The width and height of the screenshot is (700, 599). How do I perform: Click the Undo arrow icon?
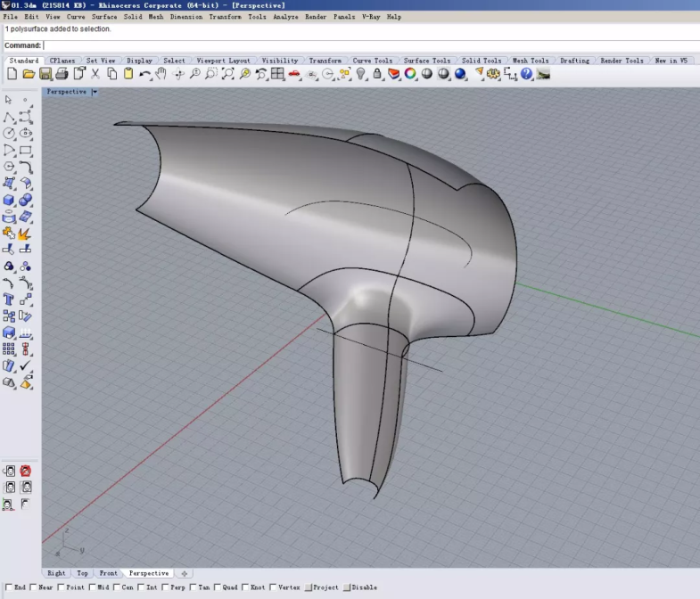pos(144,74)
